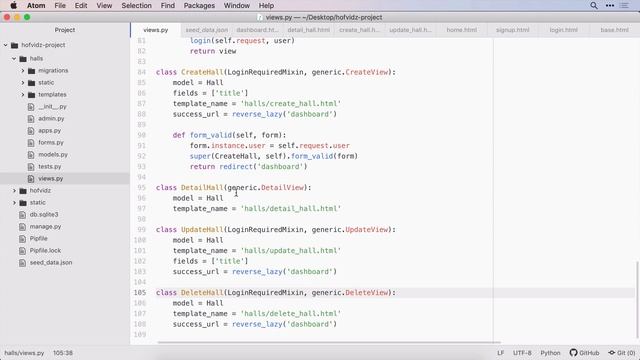This screenshot has height=360, width=640.
Task: Open Spotlight search icon in menu bar
Action: pos(594,5)
